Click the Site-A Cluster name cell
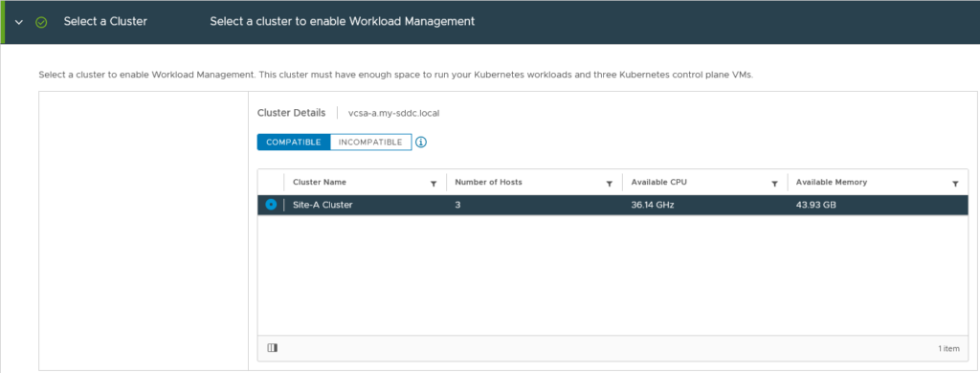 click(323, 205)
